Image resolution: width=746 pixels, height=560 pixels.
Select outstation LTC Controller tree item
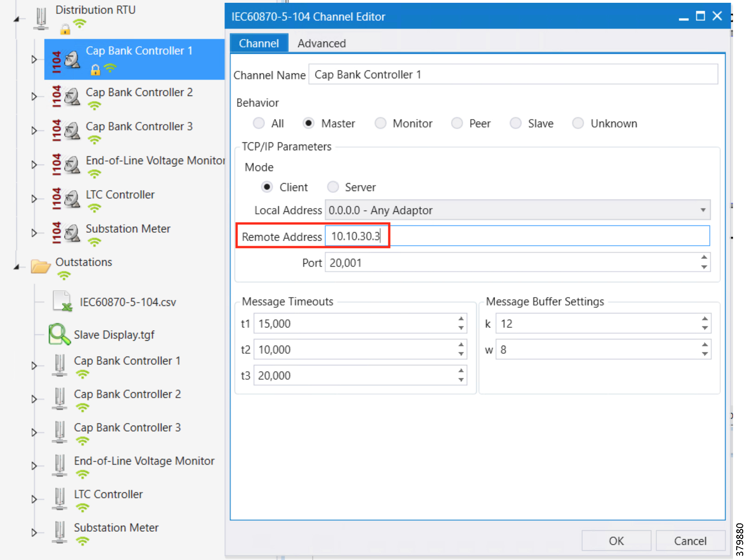pos(109,494)
